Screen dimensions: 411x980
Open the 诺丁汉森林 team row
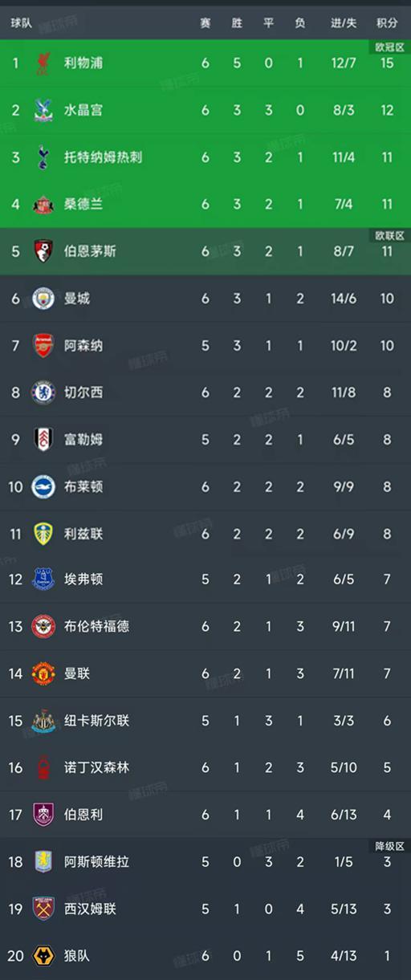(x=205, y=768)
